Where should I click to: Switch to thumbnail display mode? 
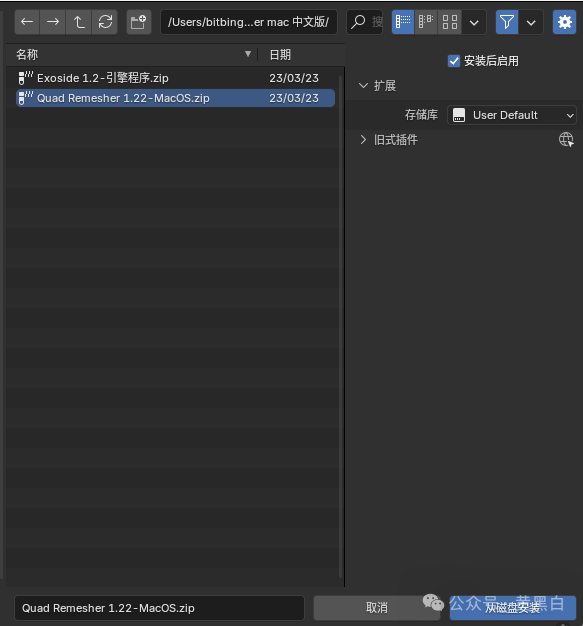click(450, 22)
